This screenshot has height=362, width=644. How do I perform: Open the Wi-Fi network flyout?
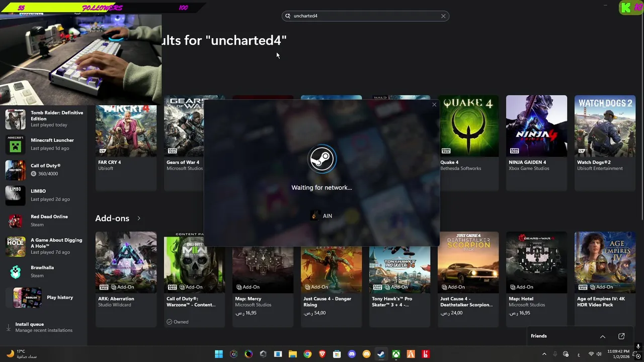(591, 354)
